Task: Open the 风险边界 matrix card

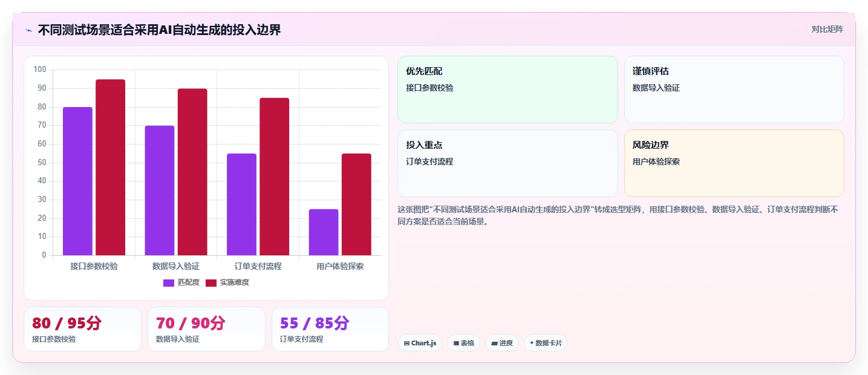Action: click(x=734, y=163)
